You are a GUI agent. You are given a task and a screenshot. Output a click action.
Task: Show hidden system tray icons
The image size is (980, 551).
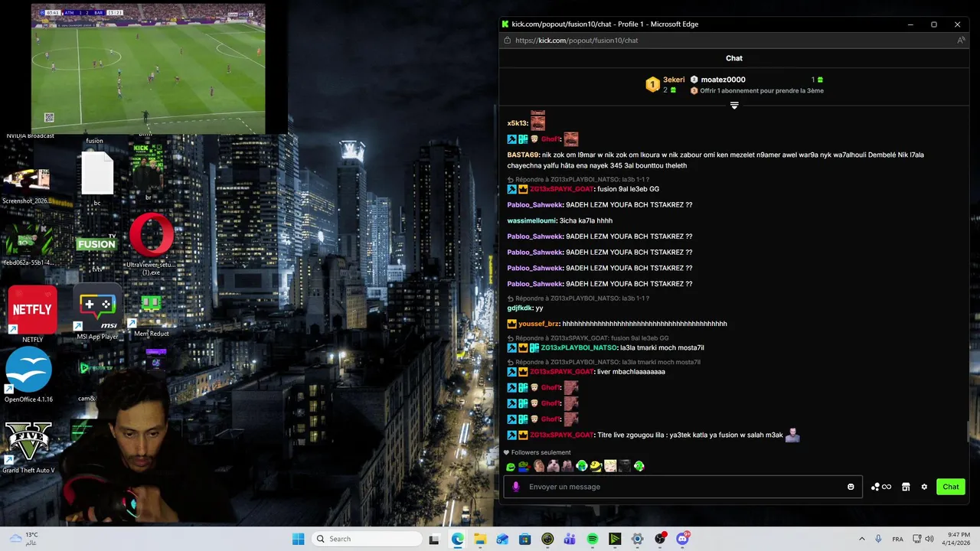pyautogui.click(x=861, y=539)
